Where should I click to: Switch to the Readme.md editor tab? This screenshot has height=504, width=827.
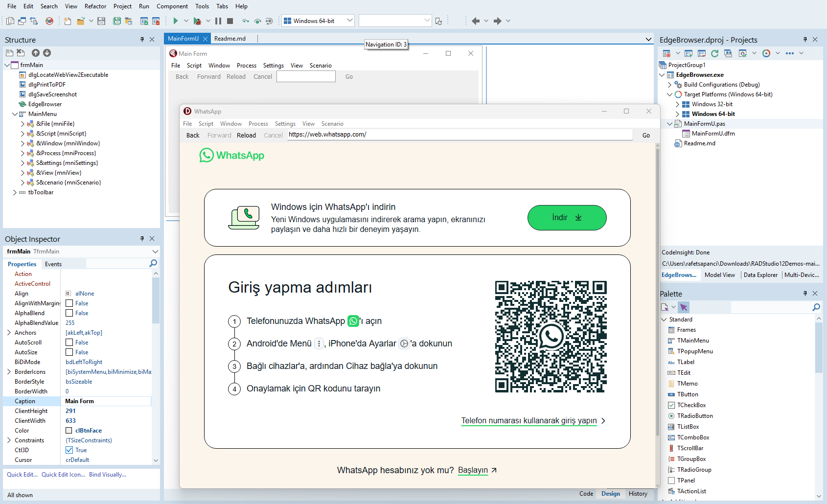tap(230, 39)
